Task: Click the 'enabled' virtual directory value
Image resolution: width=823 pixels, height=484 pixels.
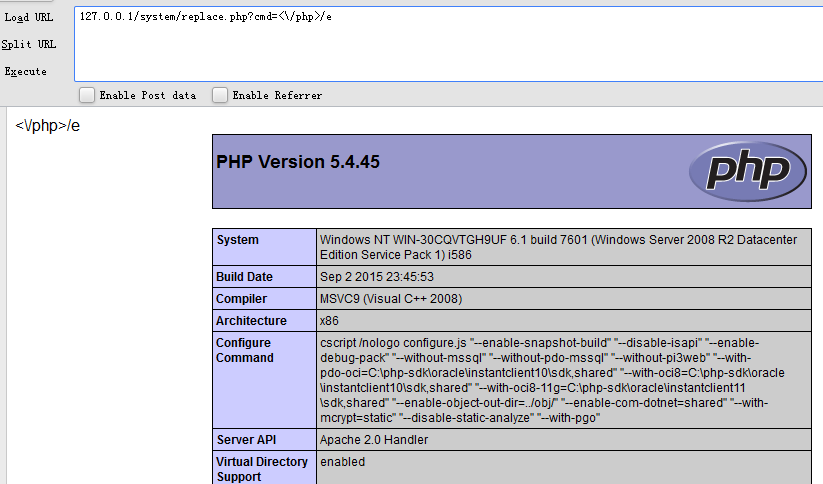Action: 343,462
